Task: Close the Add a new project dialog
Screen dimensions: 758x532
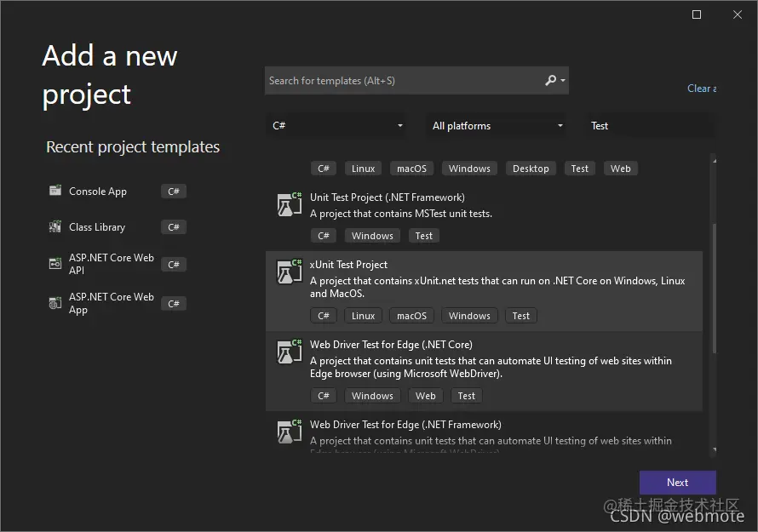Action: (738, 14)
